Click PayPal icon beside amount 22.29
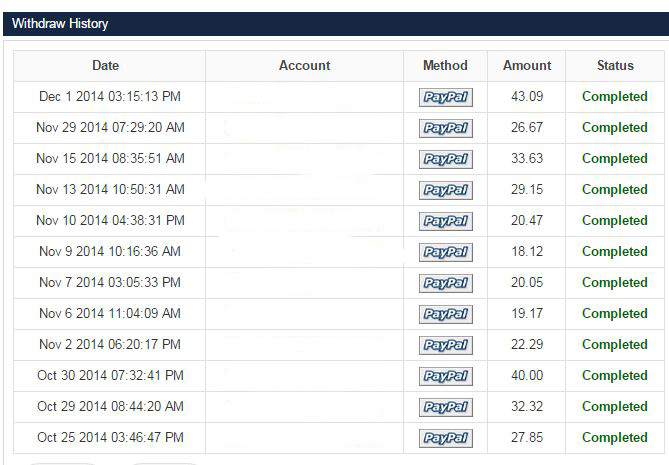The image size is (669, 465). [445, 345]
